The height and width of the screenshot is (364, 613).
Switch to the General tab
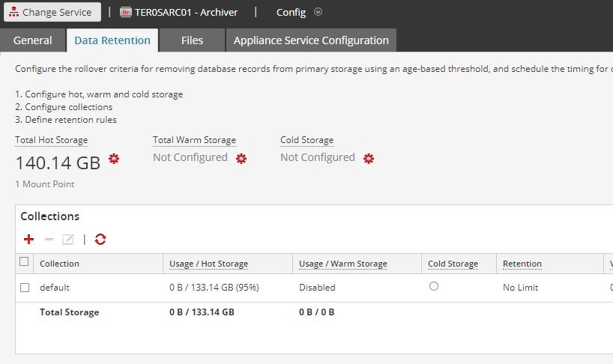click(33, 40)
